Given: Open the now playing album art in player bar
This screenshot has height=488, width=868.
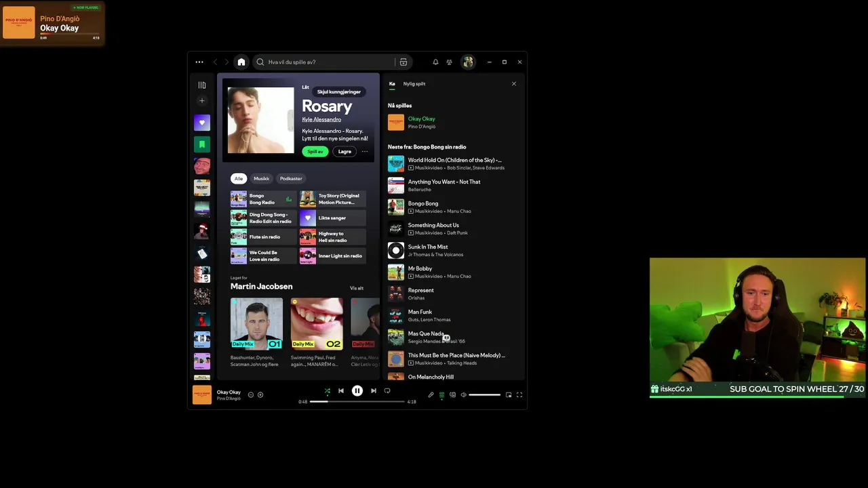Looking at the screenshot, I should (202, 394).
